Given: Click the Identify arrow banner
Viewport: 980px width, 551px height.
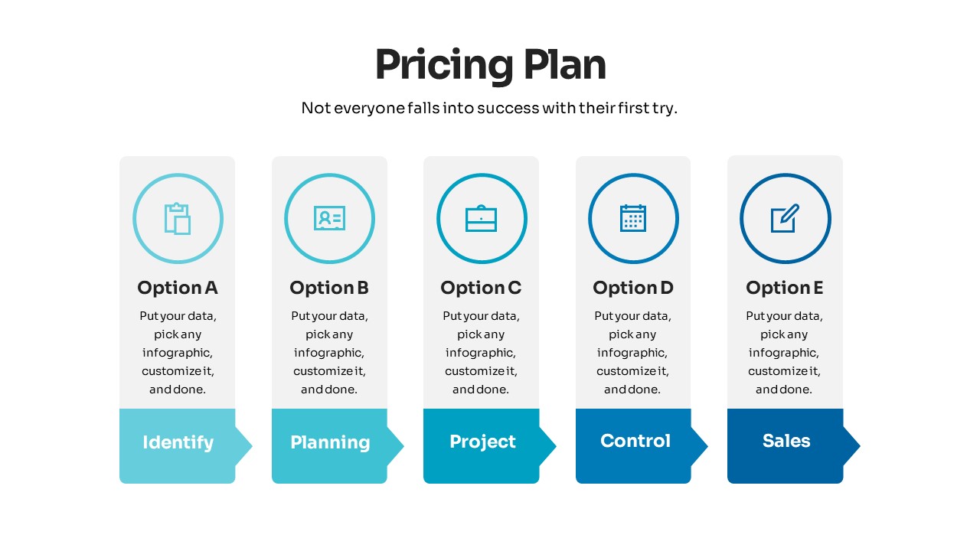Looking at the screenshot, I should pyautogui.click(x=178, y=442).
